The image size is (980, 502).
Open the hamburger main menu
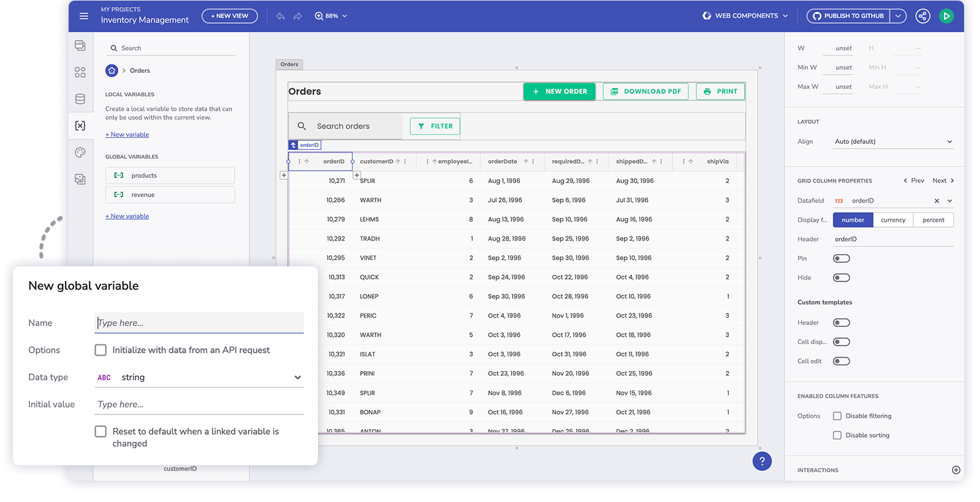84,16
